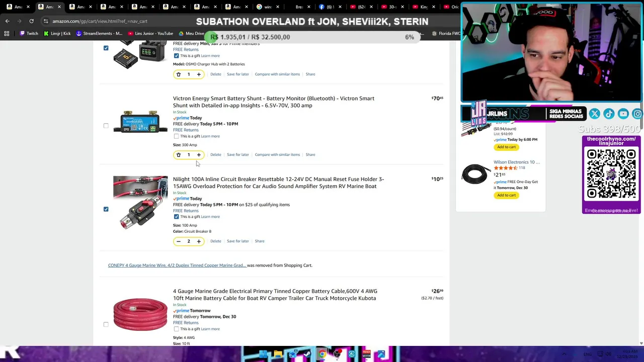Delete the Victron Smart Shunt from cart
This screenshot has width=644, height=362.
(215, 155)
